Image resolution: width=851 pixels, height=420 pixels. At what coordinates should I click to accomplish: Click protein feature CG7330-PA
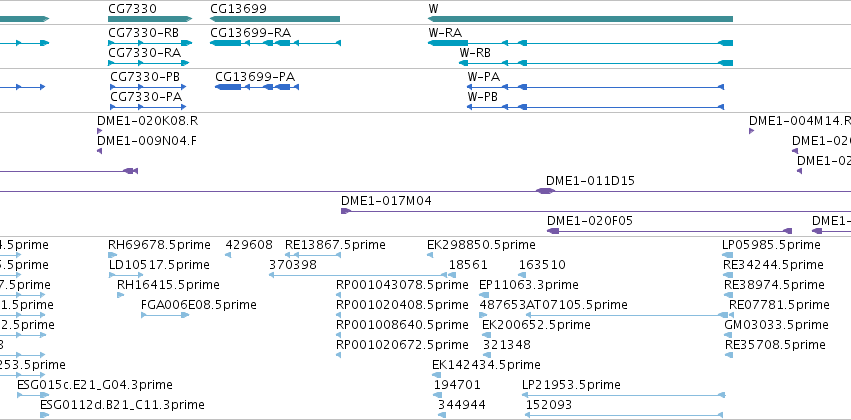click(x=148, y=107)
